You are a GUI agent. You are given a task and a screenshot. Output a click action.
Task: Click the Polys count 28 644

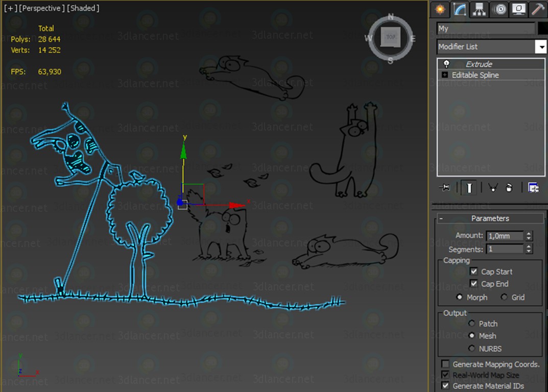pos(49,39)
